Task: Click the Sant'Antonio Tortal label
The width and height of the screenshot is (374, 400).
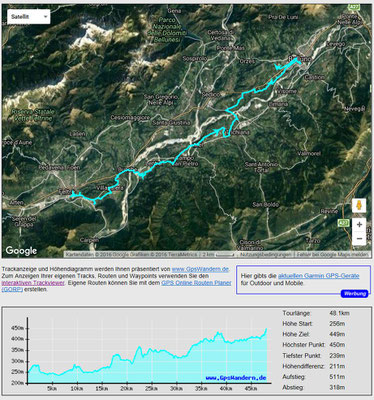Action: point(261,167)
